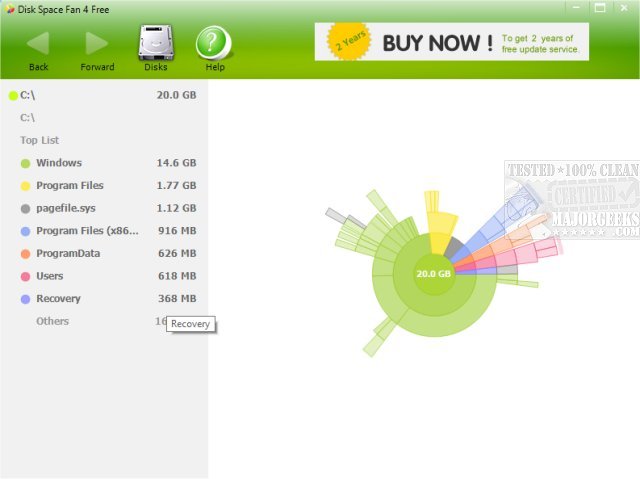This screenshot has width=640, height=479.
Task: Select the Recovery folder entry
Action: tap(108, 299)
